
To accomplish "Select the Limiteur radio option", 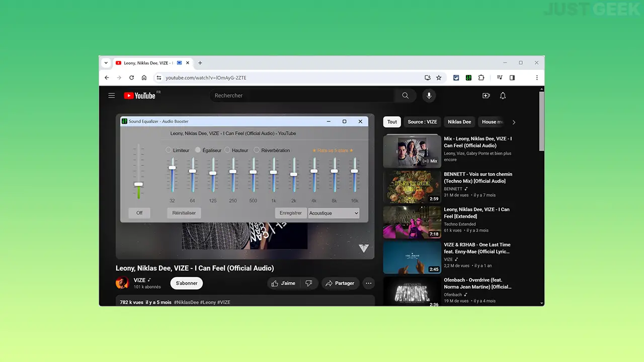I will [169, 150].
